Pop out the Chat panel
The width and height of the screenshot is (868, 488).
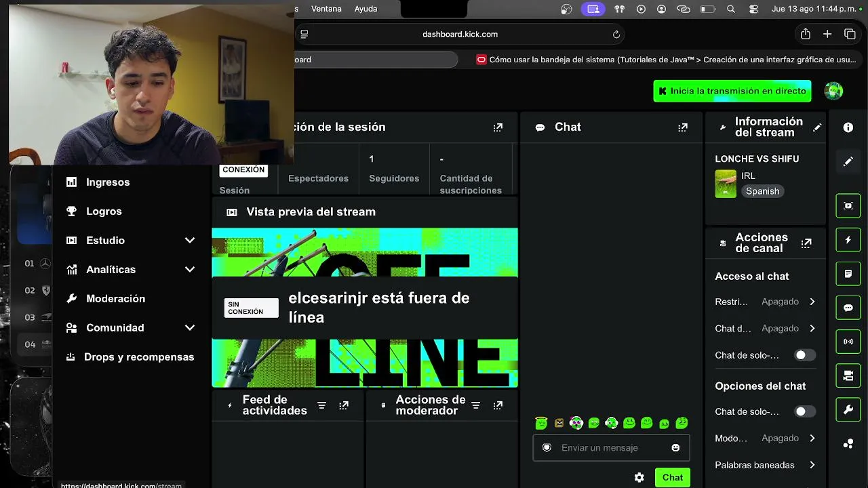point(683,127)
